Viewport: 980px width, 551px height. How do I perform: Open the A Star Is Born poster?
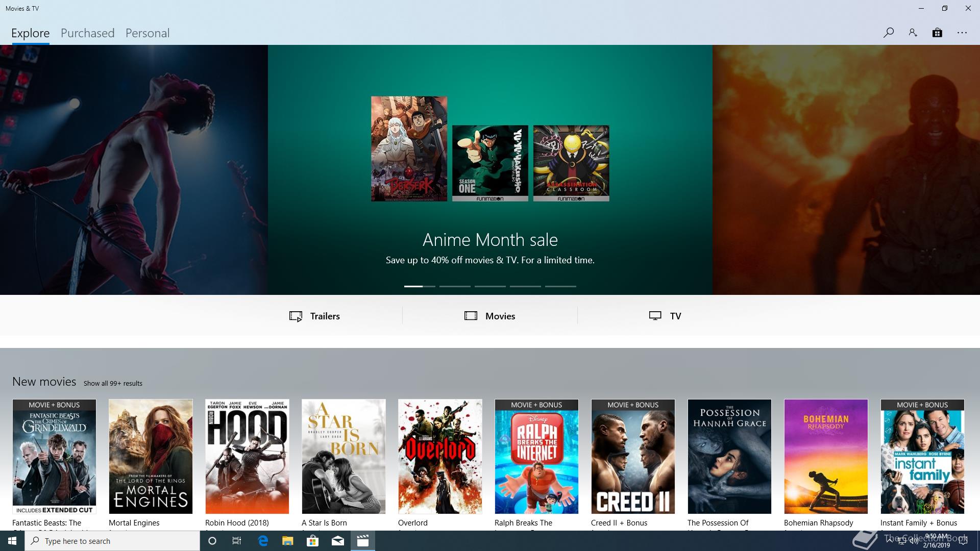[344, 457]
